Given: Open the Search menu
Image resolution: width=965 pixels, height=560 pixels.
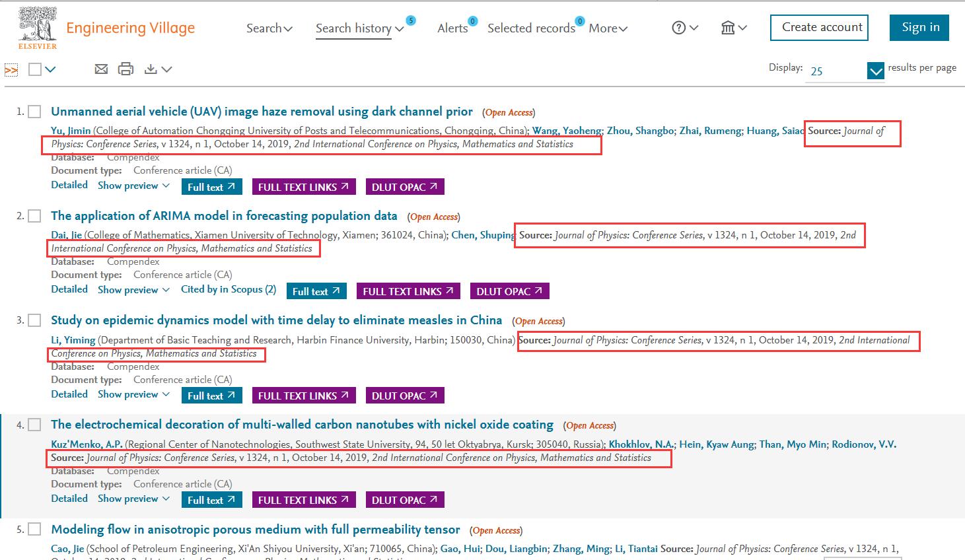Looking at the screenshot, I should click(x=269, y=28).
